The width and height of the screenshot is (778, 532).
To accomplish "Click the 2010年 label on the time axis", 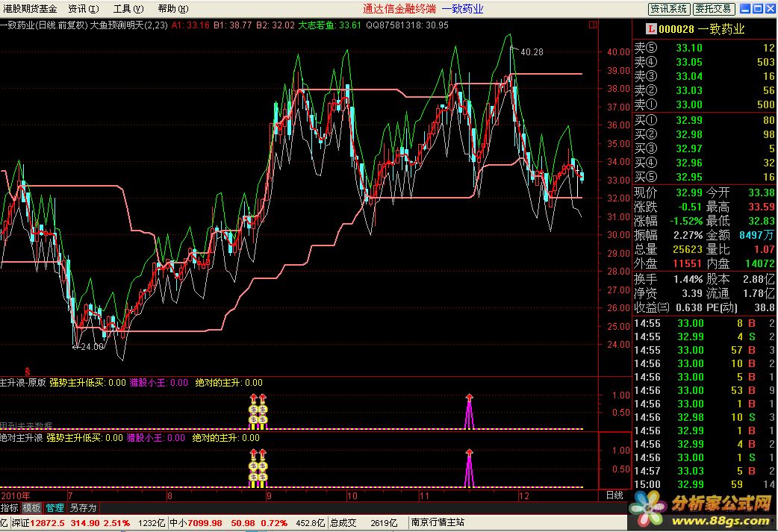I will pyautogui.click(x=16, y=495).
